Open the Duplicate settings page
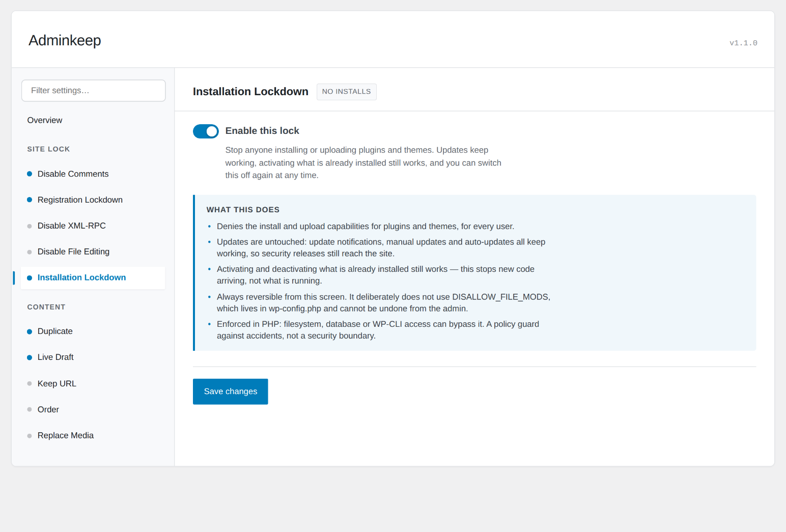The image size is (786, 532). tap(93, 331)
